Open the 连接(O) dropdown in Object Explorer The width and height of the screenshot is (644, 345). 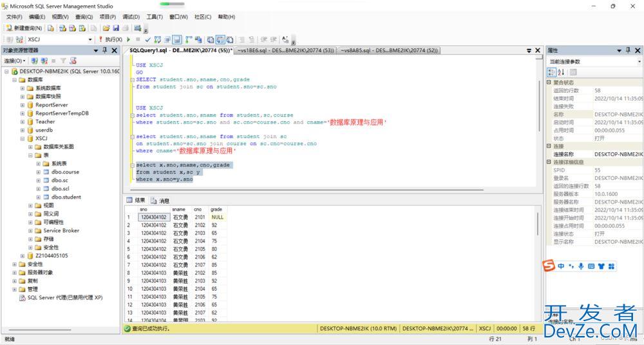[15, 61]
